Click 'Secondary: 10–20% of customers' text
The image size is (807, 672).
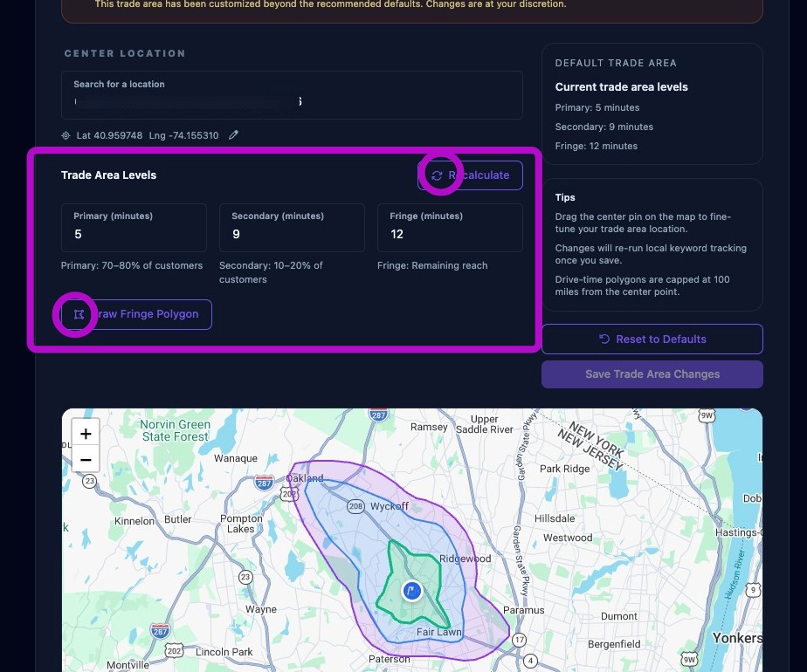pyautogui.click(x=271, y=272)
